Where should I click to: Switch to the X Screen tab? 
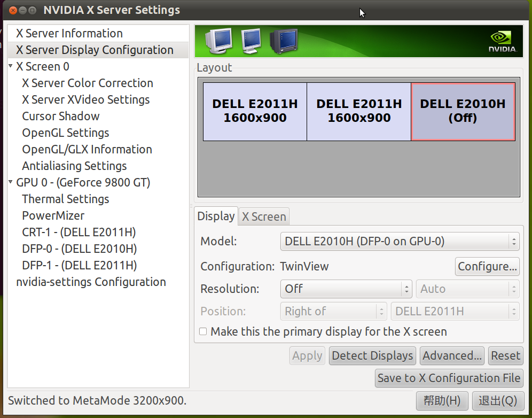point(264,216)
